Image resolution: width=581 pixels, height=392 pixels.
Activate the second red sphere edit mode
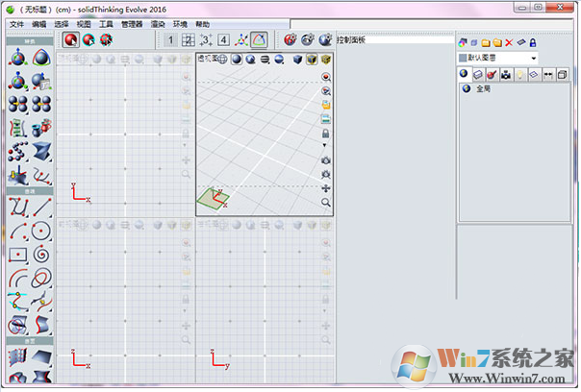coord(88,39)
